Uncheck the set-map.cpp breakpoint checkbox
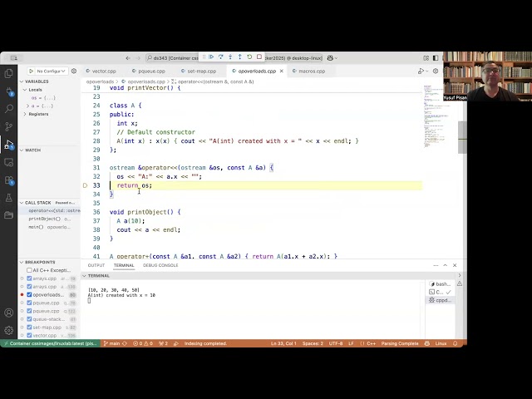This screenshot has height=399, width=532. point(30,328)
